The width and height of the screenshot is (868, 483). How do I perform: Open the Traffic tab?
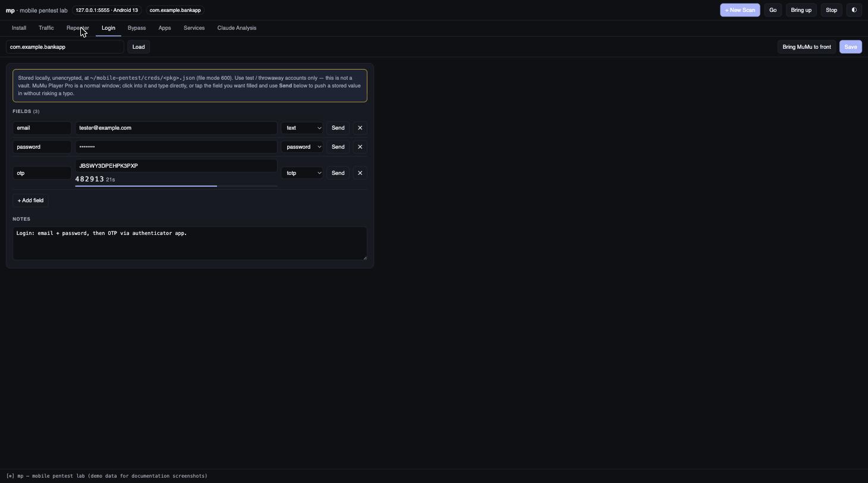[46, 28]
